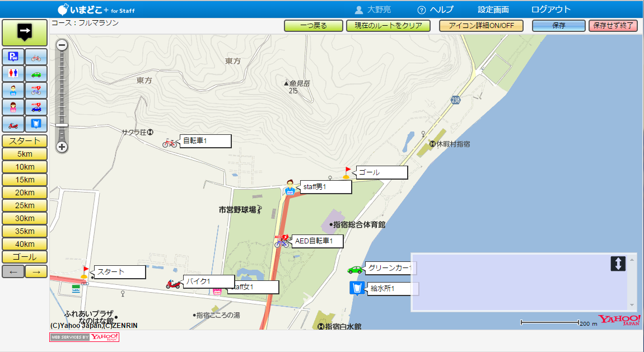Viewport: 644px width, 352px height.
Task: Open the ヘルプ help menu
Action: click(x=435, y=10)
